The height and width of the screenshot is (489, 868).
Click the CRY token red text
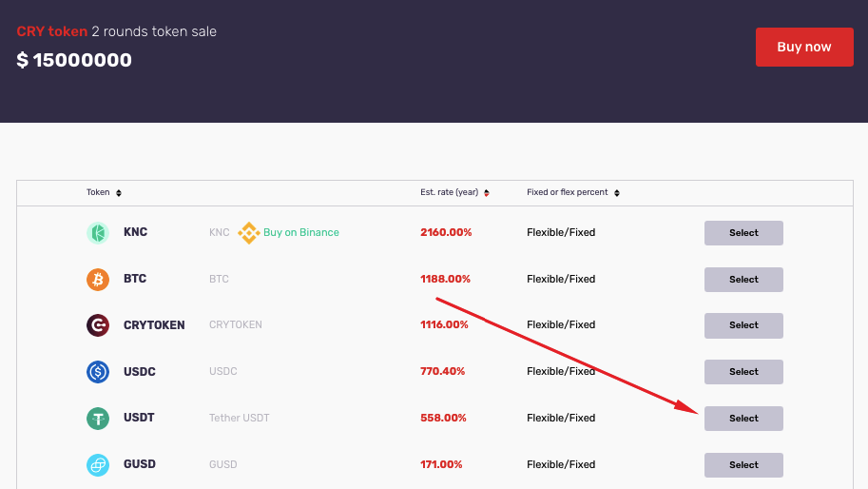[x=52, y=31]
